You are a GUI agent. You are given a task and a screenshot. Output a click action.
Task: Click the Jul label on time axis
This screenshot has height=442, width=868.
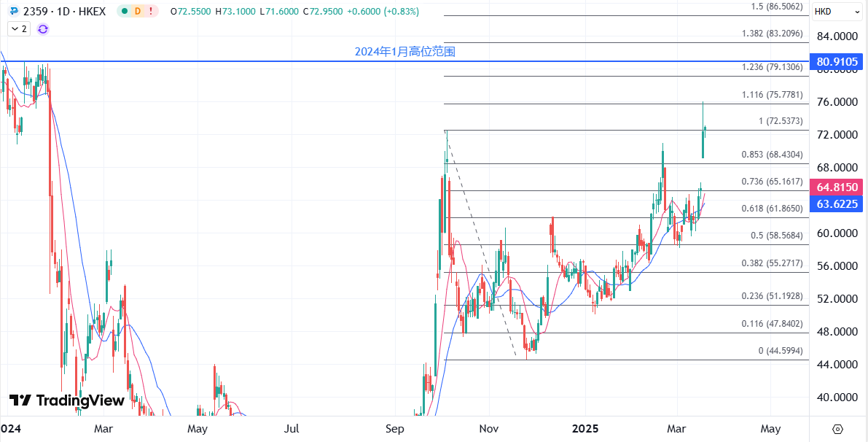click(x=292, y=430)
